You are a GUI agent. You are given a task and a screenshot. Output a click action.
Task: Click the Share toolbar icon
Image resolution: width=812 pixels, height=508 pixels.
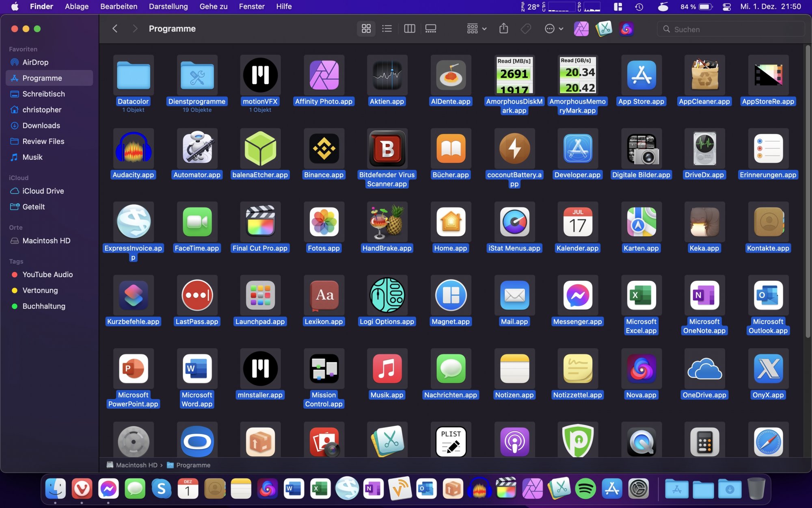point(503,29)
